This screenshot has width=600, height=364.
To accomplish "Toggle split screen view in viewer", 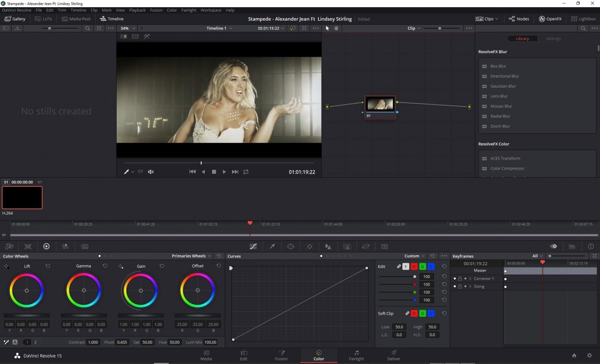I will [x=135, y=36].
